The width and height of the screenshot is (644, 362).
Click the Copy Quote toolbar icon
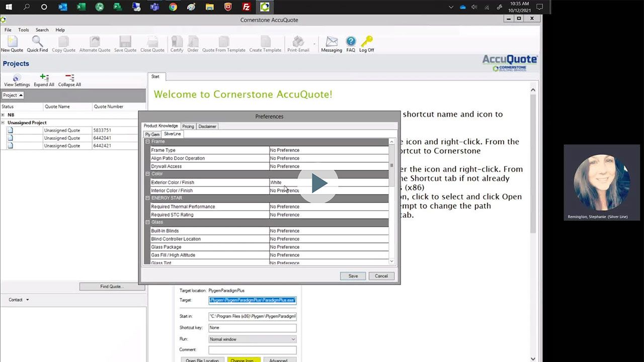tap(63, 44)
